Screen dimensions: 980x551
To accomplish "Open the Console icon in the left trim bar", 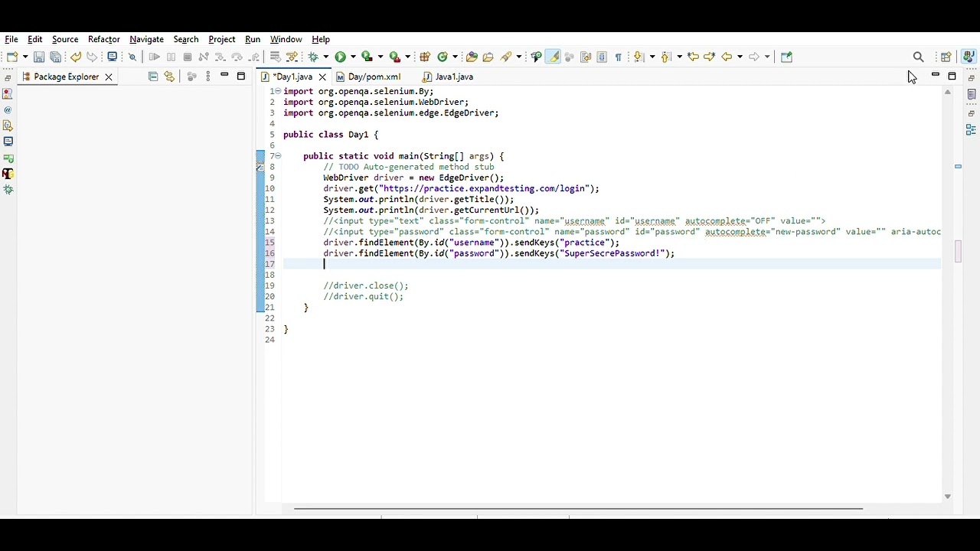I will [x=8, y=142].
